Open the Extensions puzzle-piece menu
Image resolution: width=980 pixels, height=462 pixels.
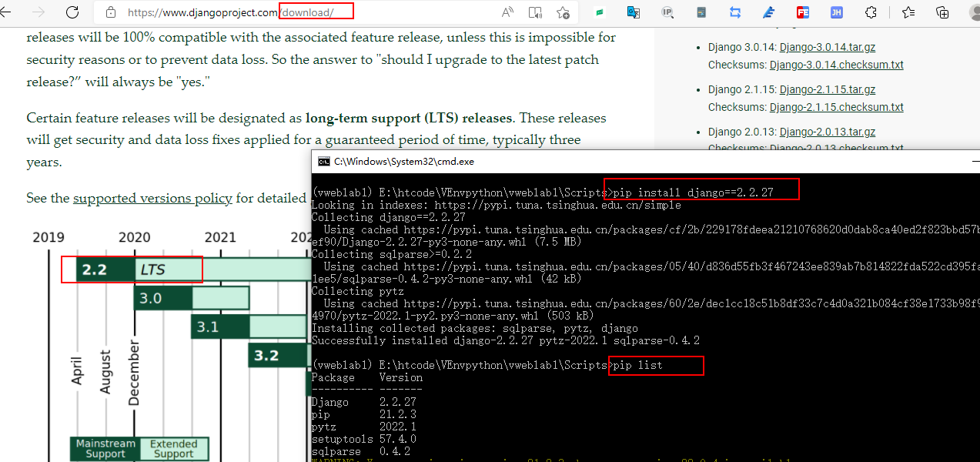(x=871, y=12)
